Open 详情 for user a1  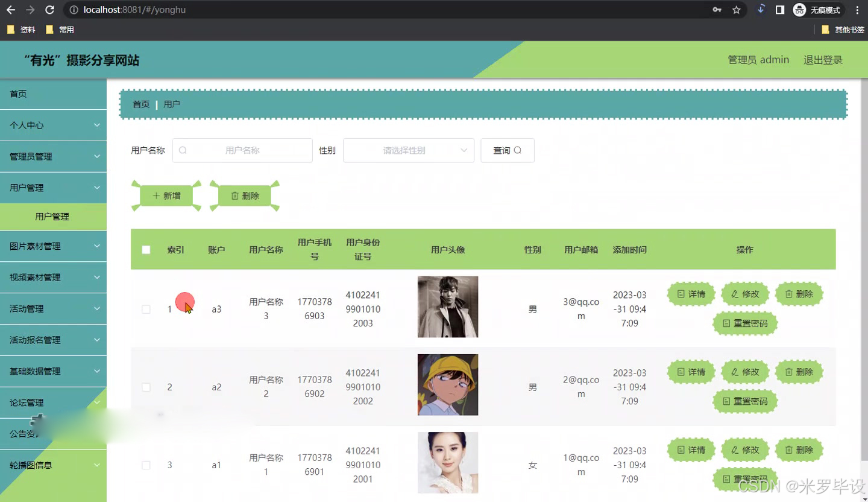pos(691,450)
